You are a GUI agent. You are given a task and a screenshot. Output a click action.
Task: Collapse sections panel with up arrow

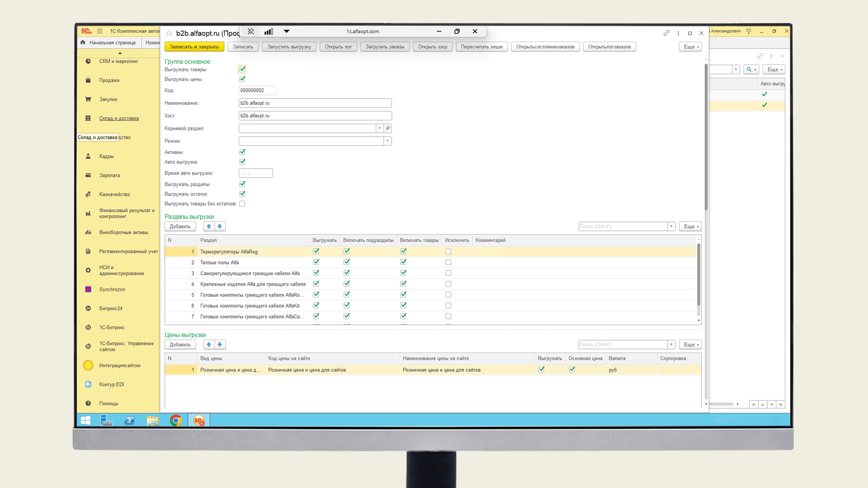pos(120,53)
